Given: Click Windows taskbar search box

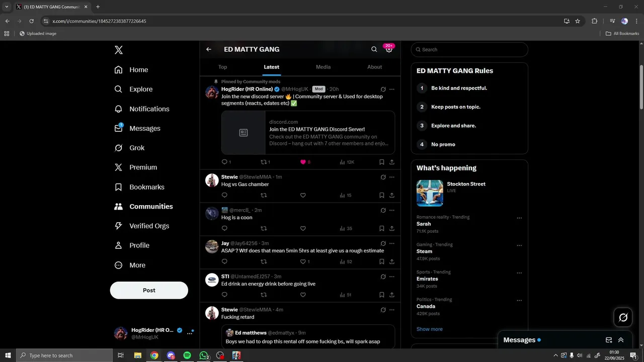Looking at the screenshot, I should tap(64, 355).
